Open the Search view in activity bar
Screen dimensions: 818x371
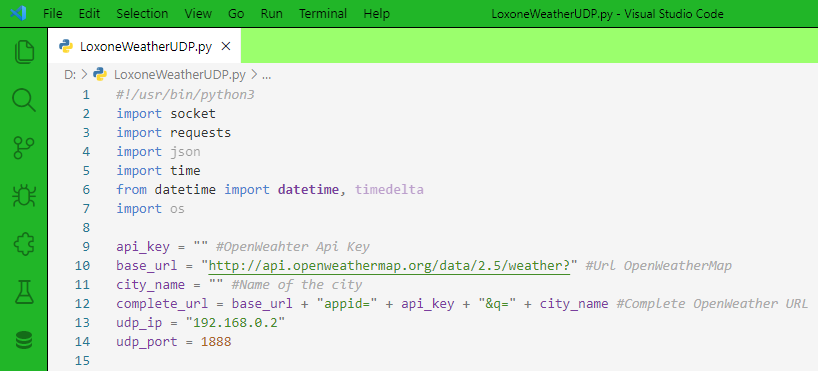[24, 99]
